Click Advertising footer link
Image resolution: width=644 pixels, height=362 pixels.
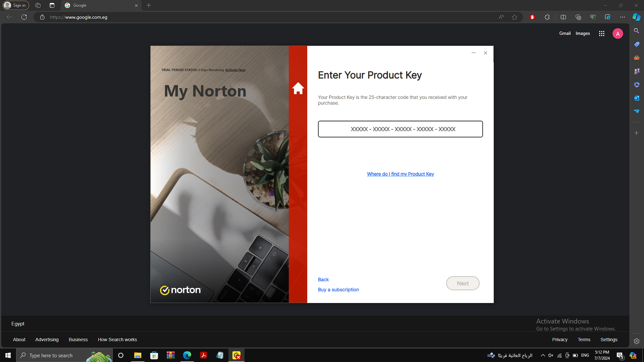47,340
